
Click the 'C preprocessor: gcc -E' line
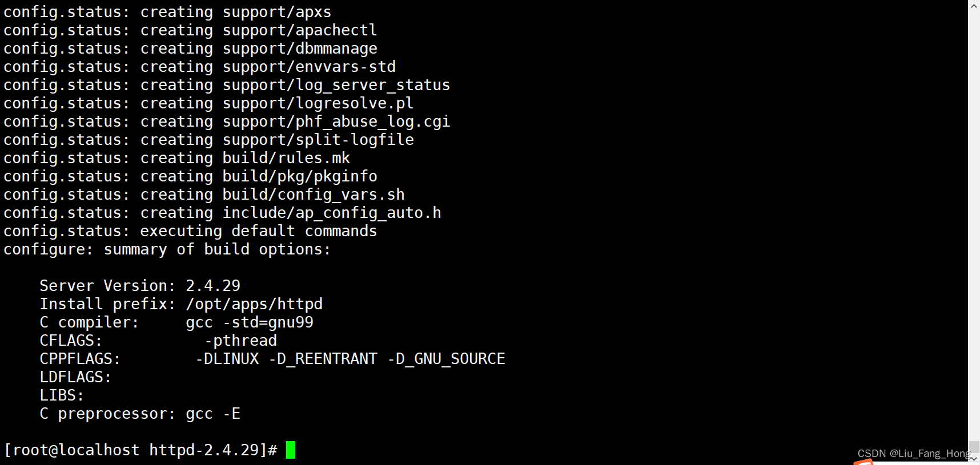140,414
